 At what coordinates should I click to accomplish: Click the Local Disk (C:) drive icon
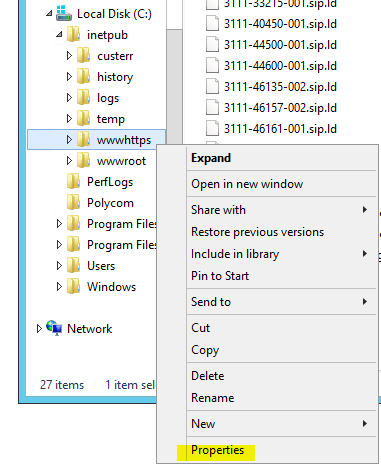click(64, 14)
